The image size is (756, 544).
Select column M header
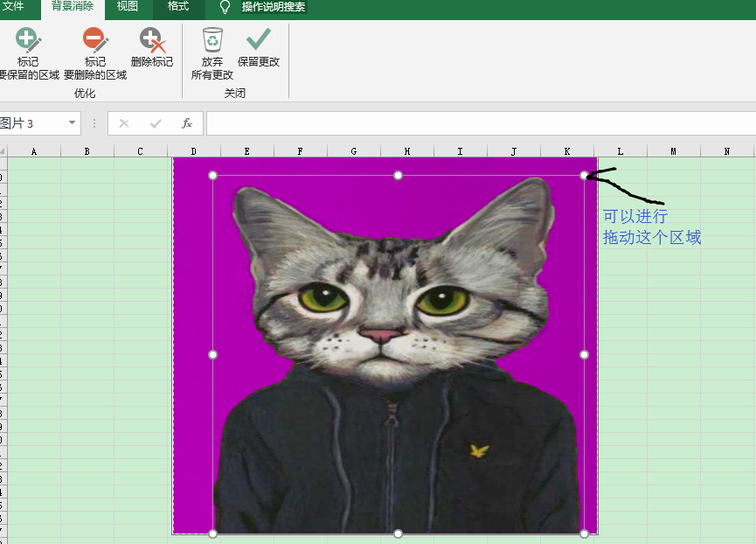(x=674, y=151)
